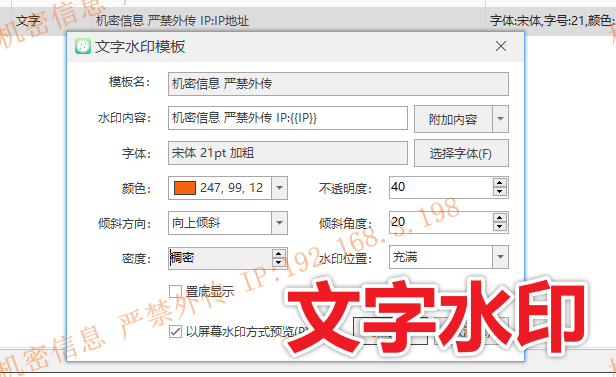Viewport: 616px width, 377px height.
Task: Click the 文字 cell in background list
Action: pos(28,20)
